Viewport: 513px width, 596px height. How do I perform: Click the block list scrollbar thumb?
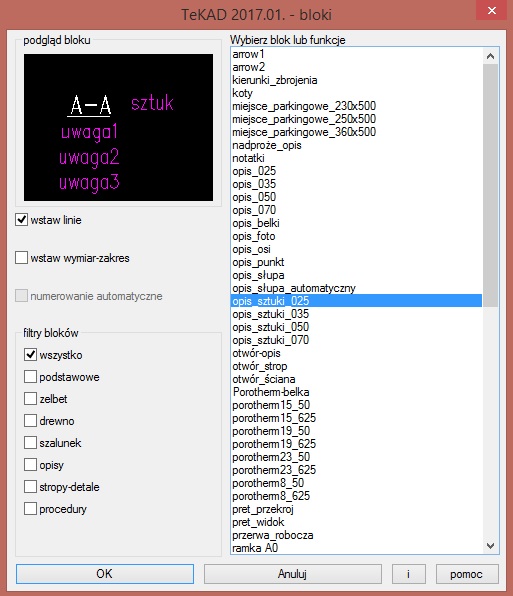(490, 185)
